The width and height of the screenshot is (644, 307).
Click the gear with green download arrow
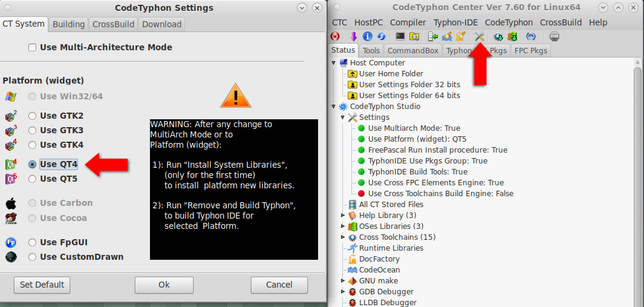point(498,36)
